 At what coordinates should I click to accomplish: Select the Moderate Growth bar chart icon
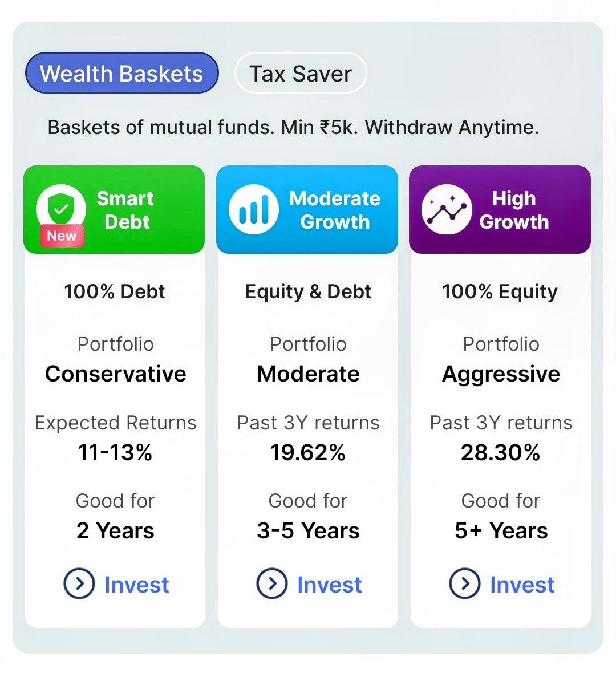[253, 209]
